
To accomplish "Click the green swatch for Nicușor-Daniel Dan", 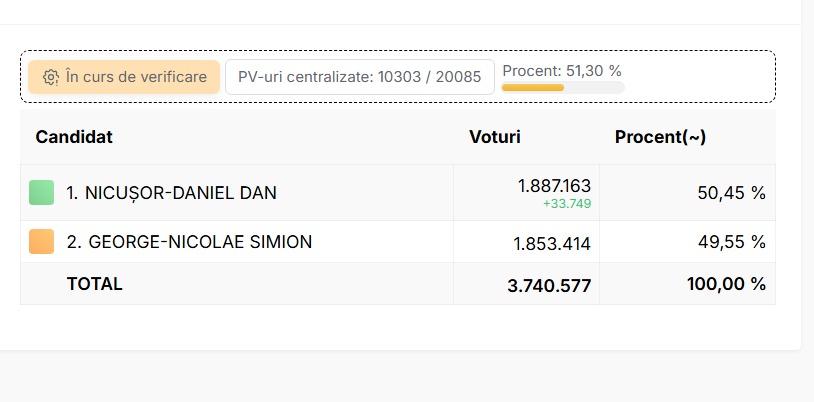I will (x=42, y=193).
